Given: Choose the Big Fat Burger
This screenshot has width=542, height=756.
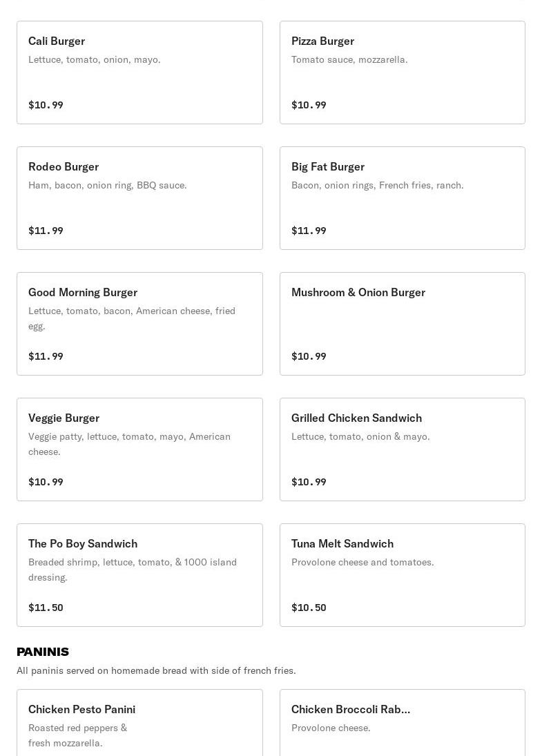Looking at the screenshot, I should click(x=402, y=198).
